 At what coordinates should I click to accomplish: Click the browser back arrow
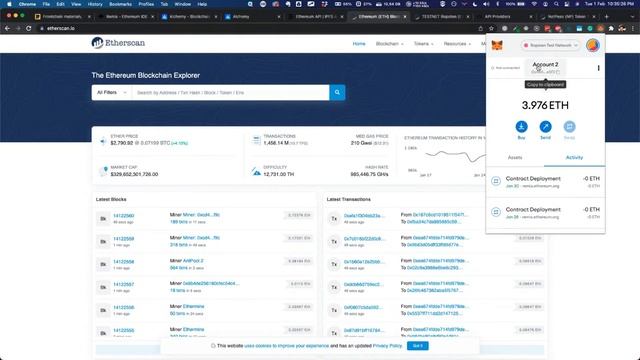[7, 28]
